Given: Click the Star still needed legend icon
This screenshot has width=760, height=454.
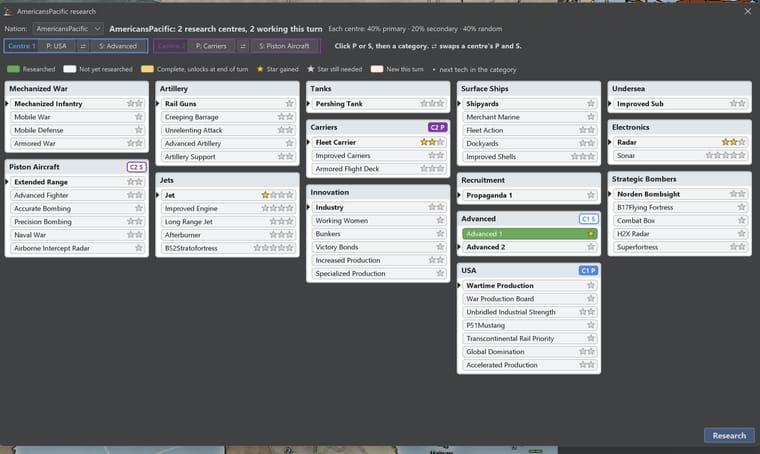Looking at the screenshot, I should (311, 69).
